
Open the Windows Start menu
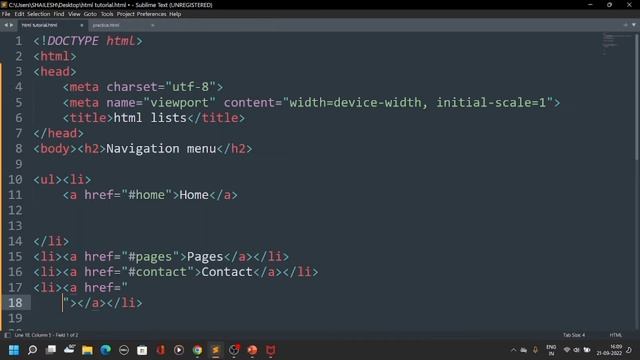pyautogui.click(x=14, y=350)
